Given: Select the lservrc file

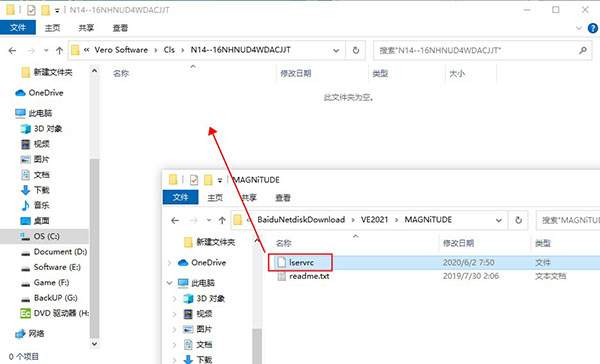Looking at the screenshot, I should pos(302,263).
